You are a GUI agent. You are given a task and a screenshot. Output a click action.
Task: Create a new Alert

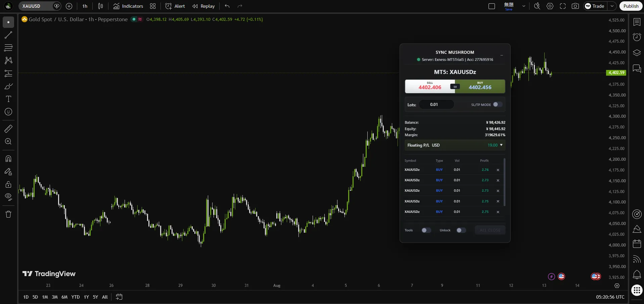(x=175, y=6)
